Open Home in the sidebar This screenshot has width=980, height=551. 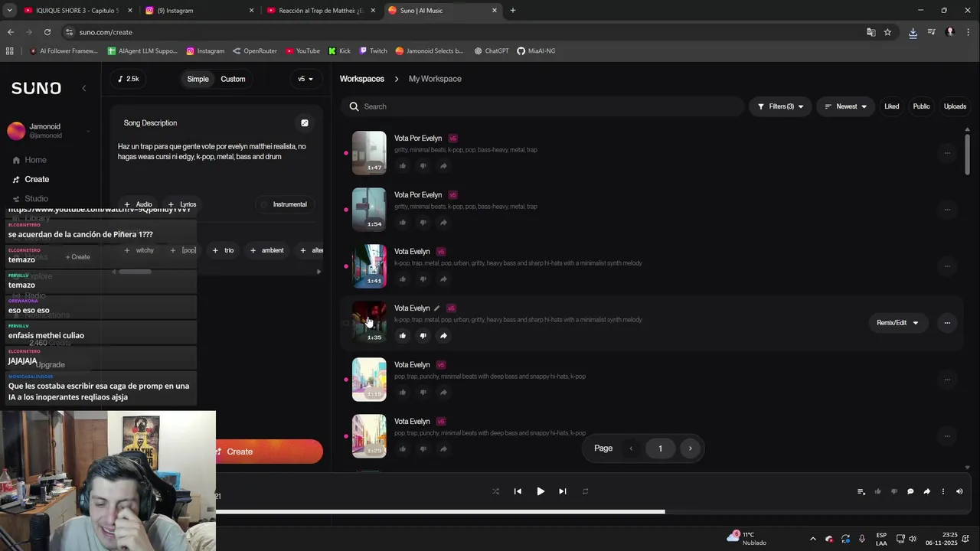click(x=35, y=160)
